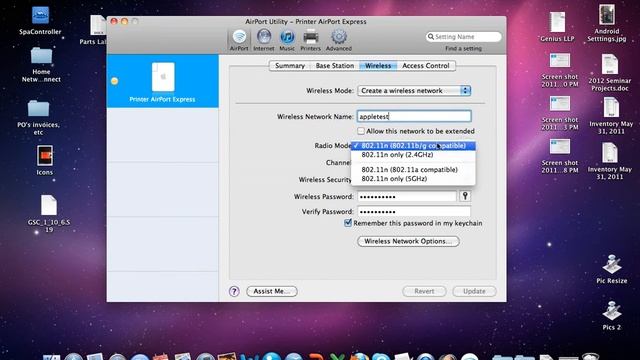Open the Parts Lab document on desktop
Image resolution: width=640 pixels, height=360 pixels.
point(97,29)
